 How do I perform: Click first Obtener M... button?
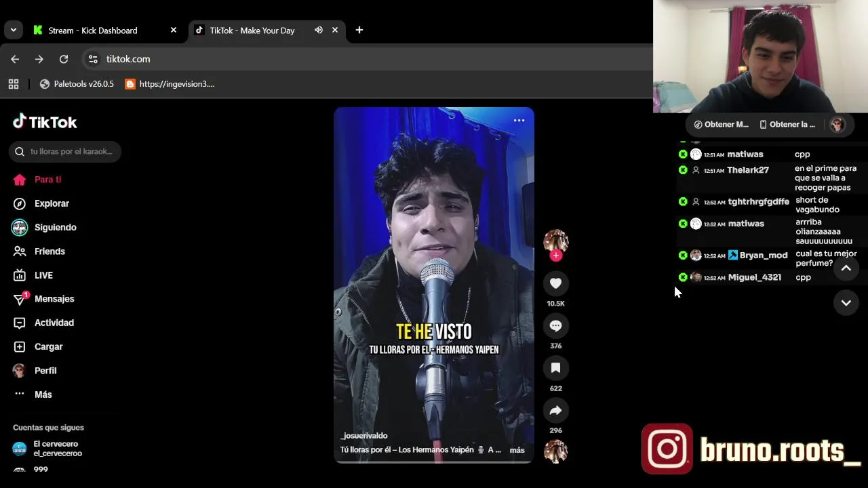(722, 125)
